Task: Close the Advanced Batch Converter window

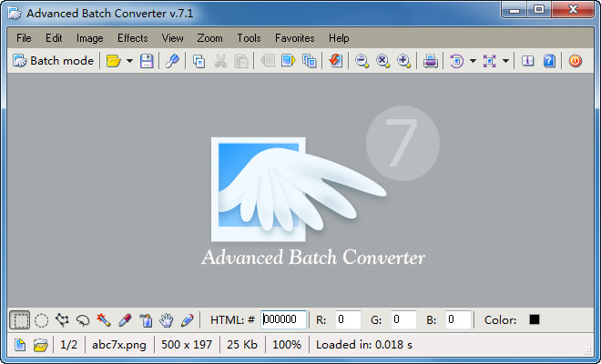Action: [x=573, y=10]
